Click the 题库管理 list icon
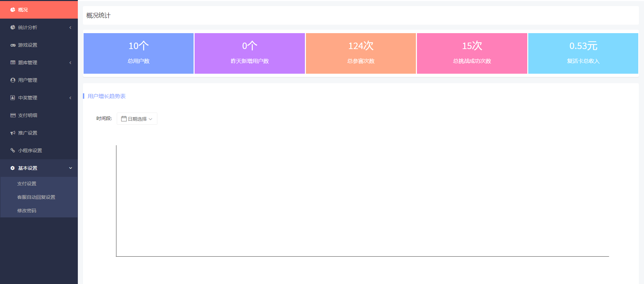Image resolution: width=644 pixels, height=284 pixels. point(13,63)
